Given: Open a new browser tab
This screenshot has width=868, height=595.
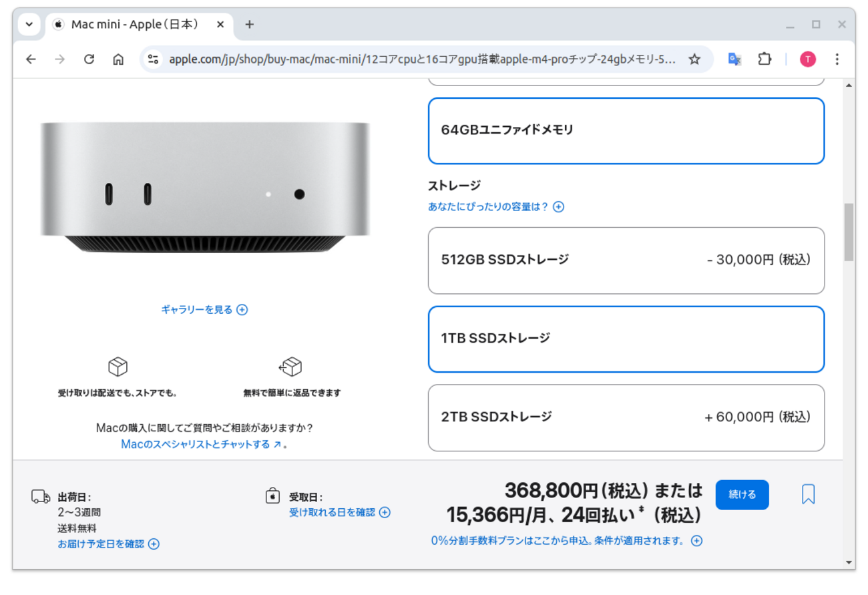Looking at the screenshot, I should (249, 25).
